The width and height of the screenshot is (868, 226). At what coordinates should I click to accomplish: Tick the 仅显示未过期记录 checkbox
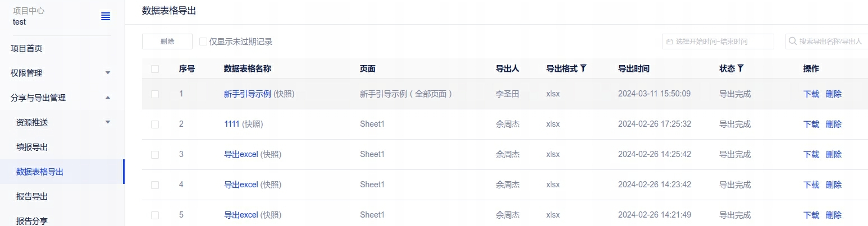pos(203,41)
